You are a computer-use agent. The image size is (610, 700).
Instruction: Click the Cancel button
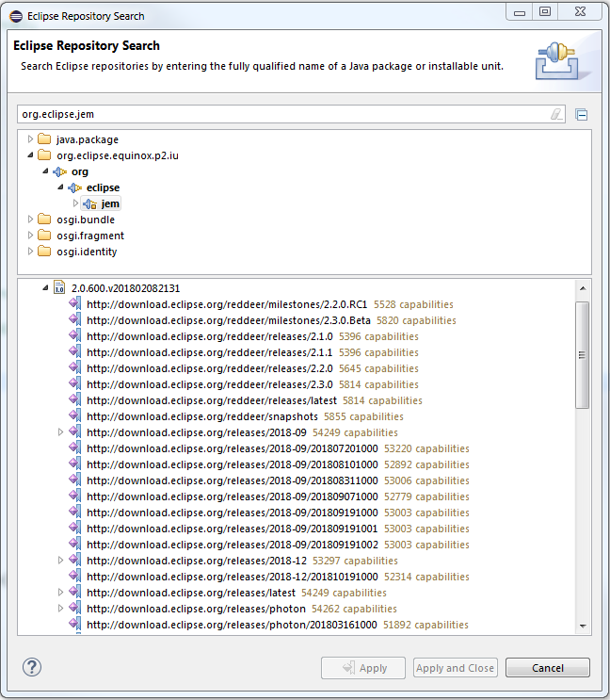[548, 668]
